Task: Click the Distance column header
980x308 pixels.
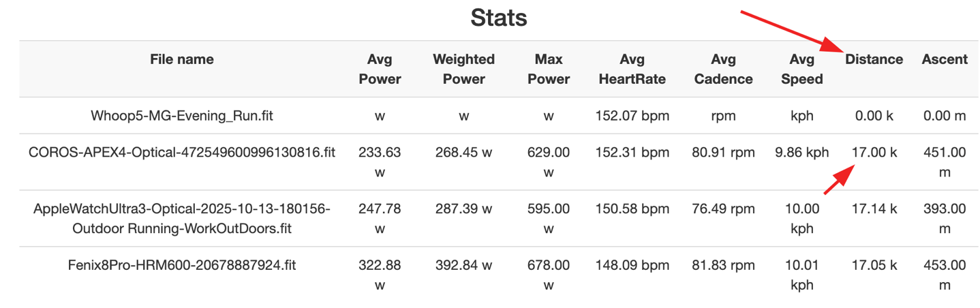Action: (x=874, y=60)
